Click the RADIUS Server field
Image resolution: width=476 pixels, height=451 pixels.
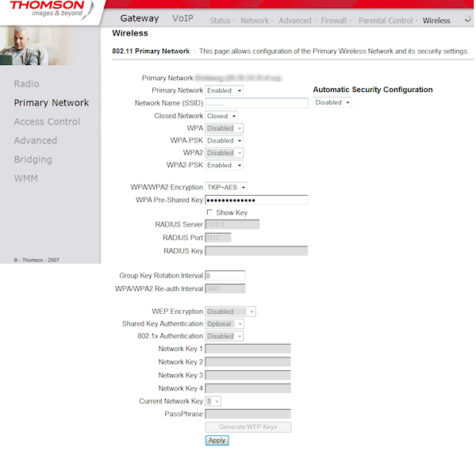(232, 224)
